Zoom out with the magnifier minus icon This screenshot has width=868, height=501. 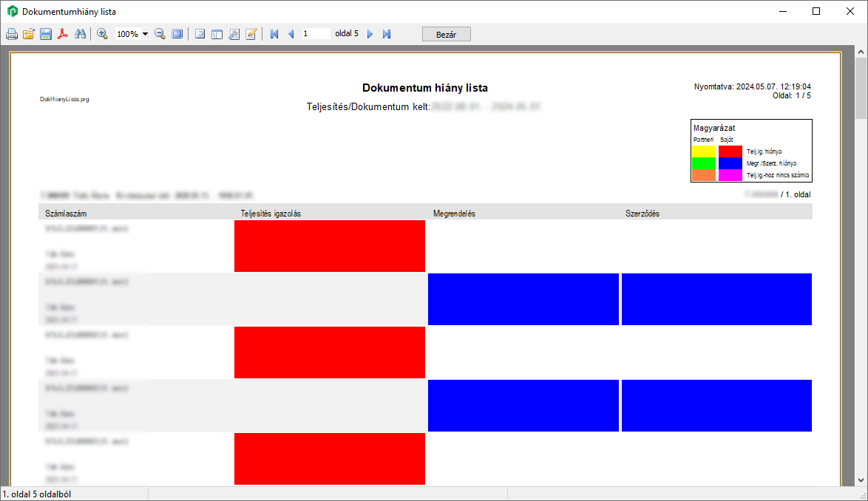160,34
